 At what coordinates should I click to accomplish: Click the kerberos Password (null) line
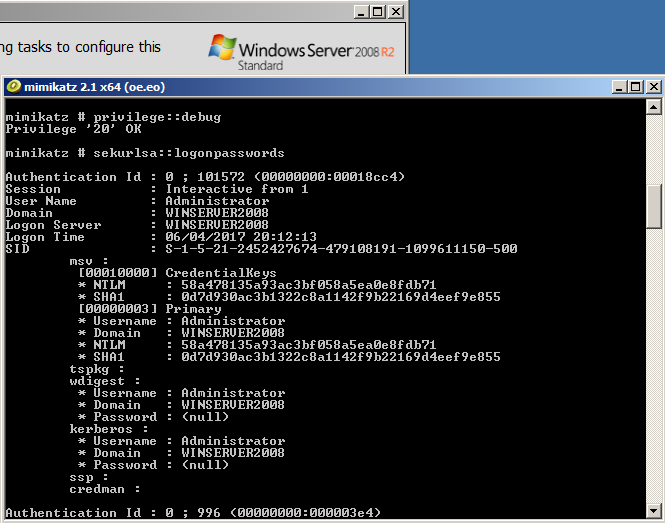pyautogui.click(x=154, y=465)
